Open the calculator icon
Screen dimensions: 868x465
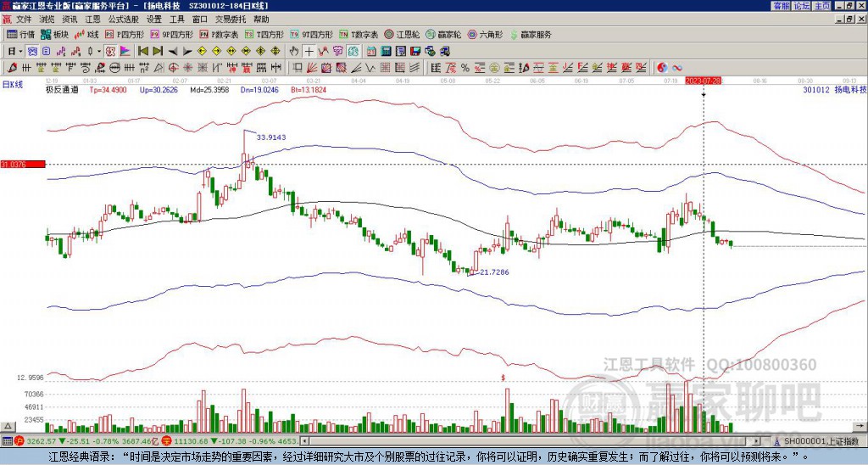pyautogui.click(x=386, y=52)
